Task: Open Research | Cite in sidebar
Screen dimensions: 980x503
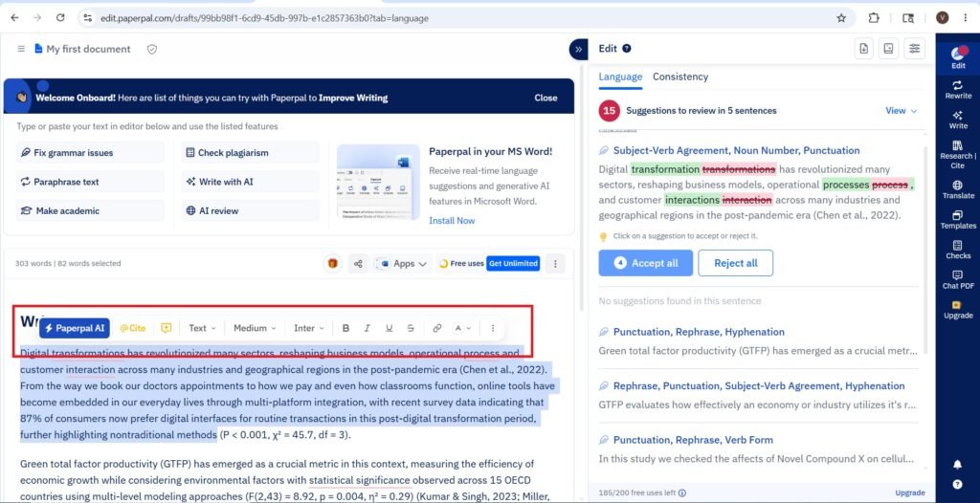Action: (957, 155)
